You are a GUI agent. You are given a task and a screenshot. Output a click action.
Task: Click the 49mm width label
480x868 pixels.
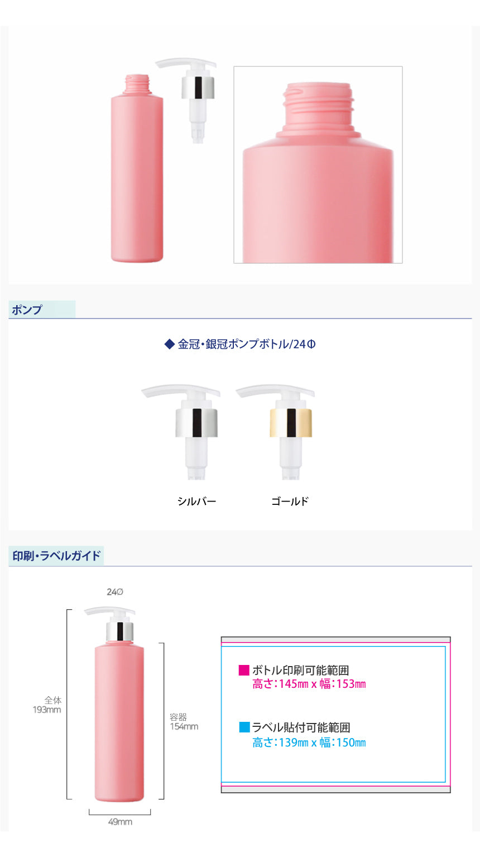pos(120,822)
